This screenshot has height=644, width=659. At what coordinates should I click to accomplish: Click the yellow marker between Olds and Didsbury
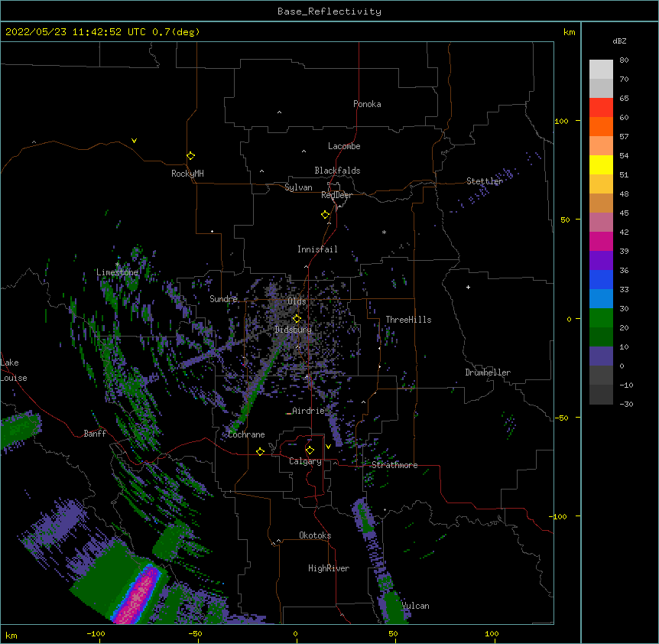click(297, 319)
